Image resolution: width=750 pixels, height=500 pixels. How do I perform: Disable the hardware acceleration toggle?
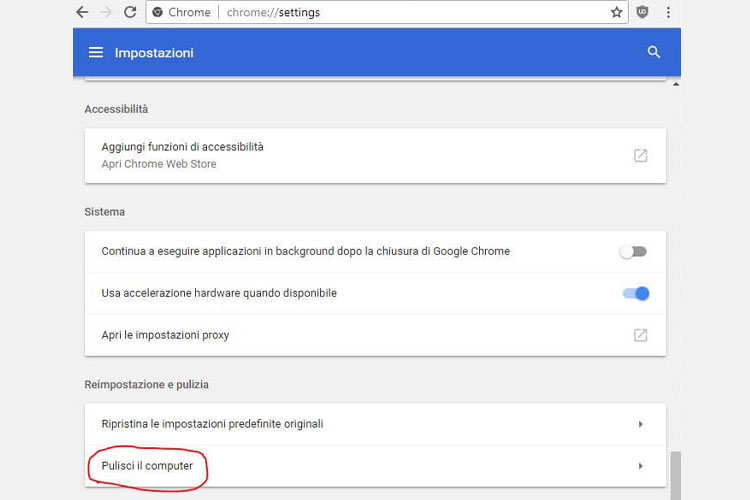636,293
